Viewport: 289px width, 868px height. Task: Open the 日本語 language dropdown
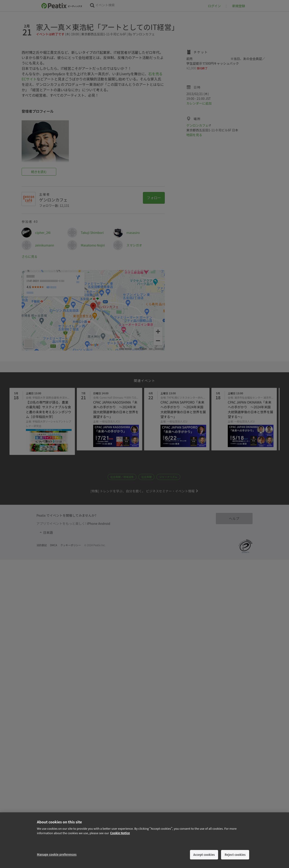coord(46,533)
